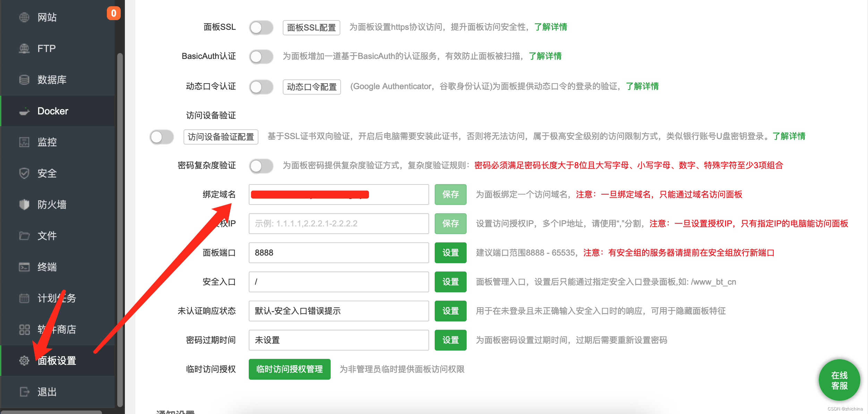Click 设置 for 安全入口
Image resolution: width=868 pixels, height=414 pixels.
coord(450,282)
